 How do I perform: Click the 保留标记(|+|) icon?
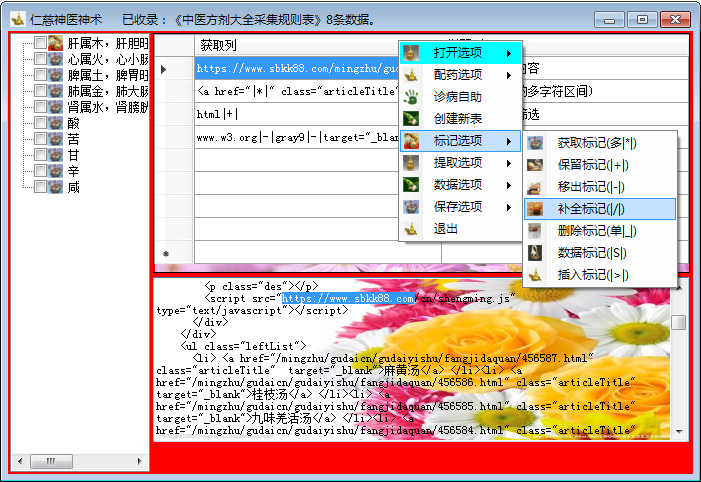(535, 165)
